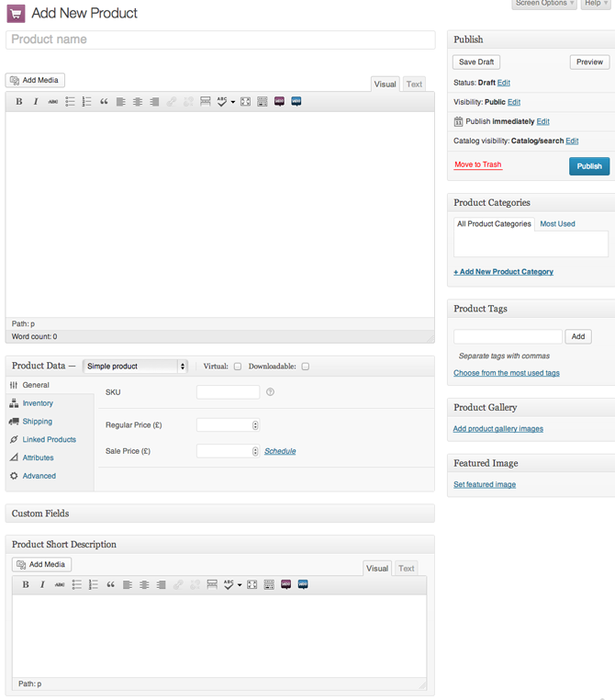Insert numbered list in main editor

[x=86, y=102]
